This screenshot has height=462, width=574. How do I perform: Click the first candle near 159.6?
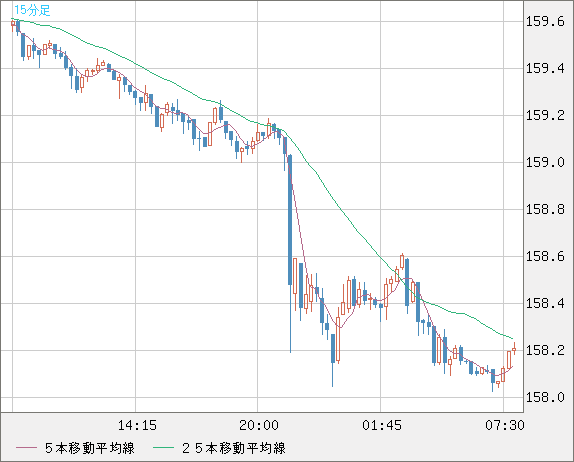13,24
